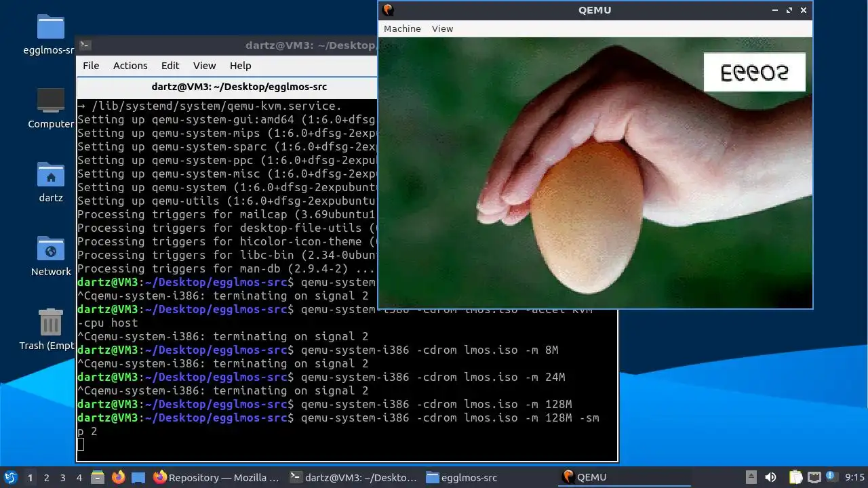Switch to workspace 4 in pager
Image resolution: width=868 pixels, height=488 pixels.
pyautogui.click(x=79, y=478)
